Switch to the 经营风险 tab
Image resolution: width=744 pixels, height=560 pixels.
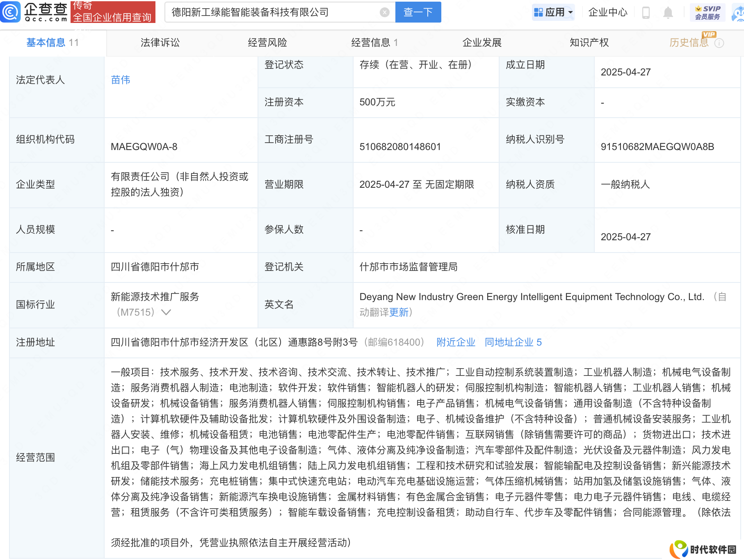point(267,43)
